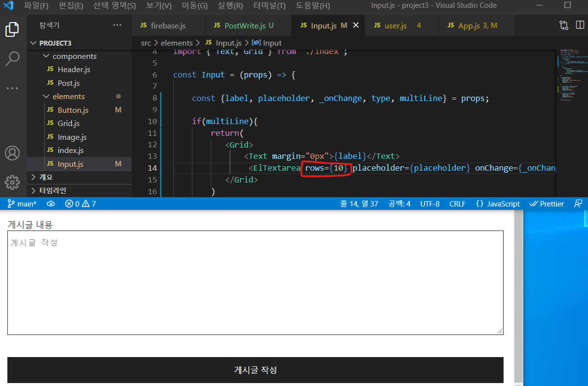Viewport: 588px width, 386px height.
Task: Show additional views ellipsis in activity bar
Action: tap(12, 88)
